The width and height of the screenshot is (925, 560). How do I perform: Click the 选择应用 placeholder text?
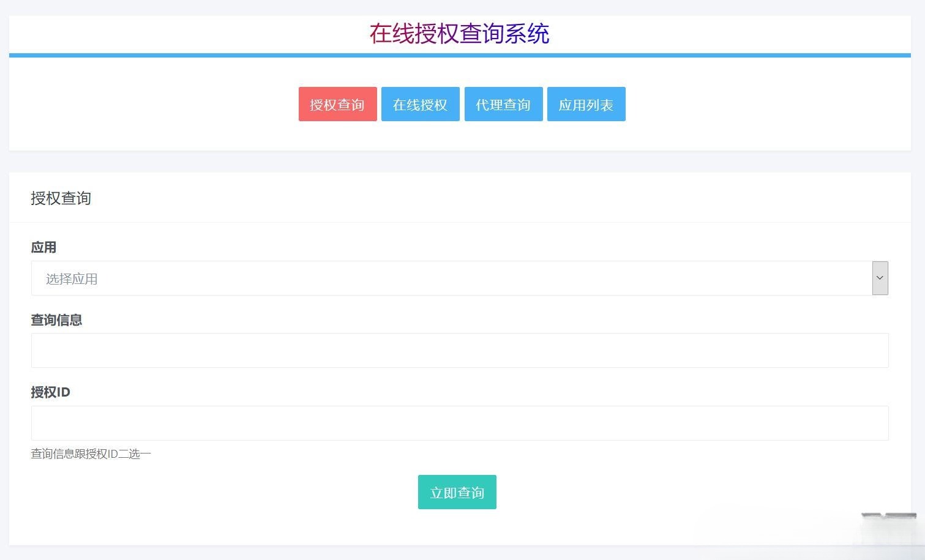pos(72,278)
